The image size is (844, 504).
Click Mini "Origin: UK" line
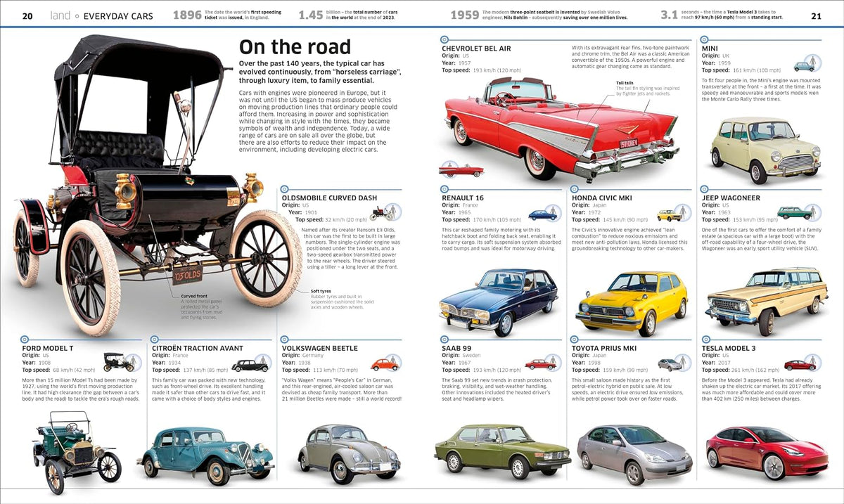pyautogui.click(x=715, y=56)
